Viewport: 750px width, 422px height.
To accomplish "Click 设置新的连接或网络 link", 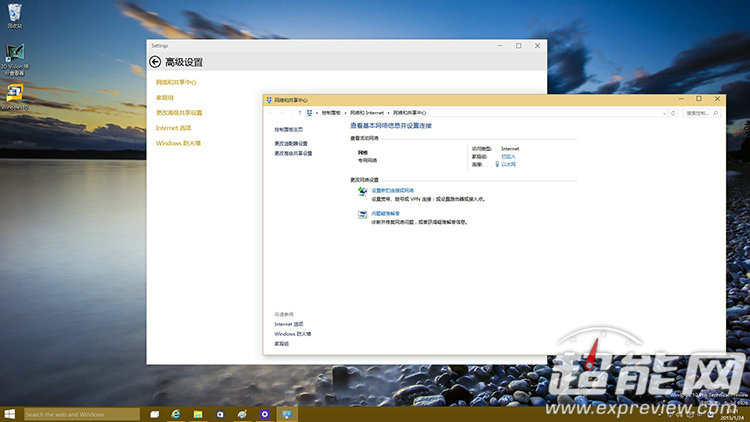I will tap(392, 189).
